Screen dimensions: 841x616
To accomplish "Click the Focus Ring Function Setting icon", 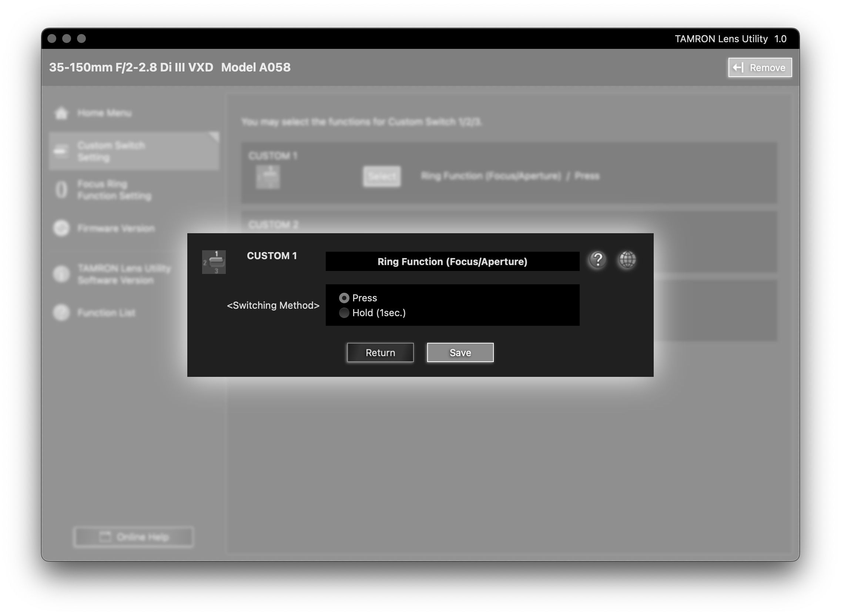I will coord(61,190).
